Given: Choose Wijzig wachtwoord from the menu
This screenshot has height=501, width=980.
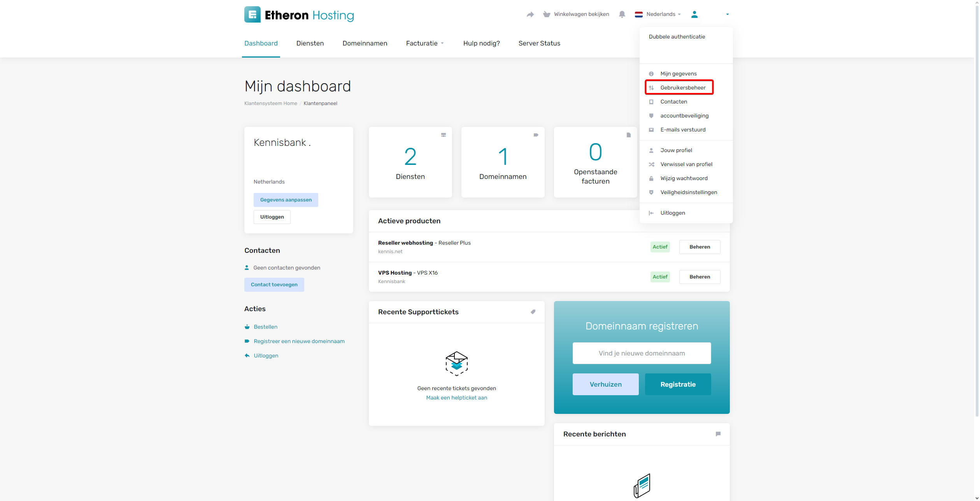Looking at the screenshot, I should coord(684,178).
